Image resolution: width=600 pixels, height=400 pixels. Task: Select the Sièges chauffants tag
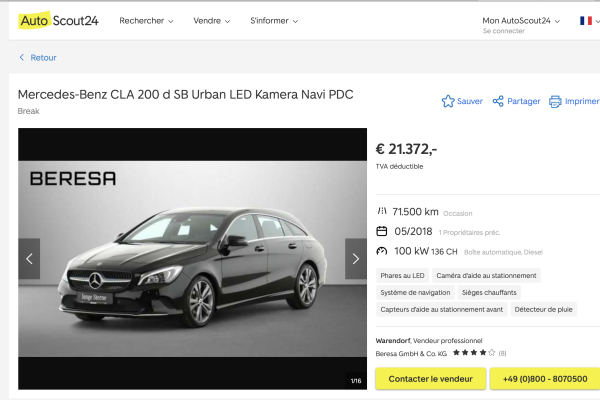[x=489, y=292]
